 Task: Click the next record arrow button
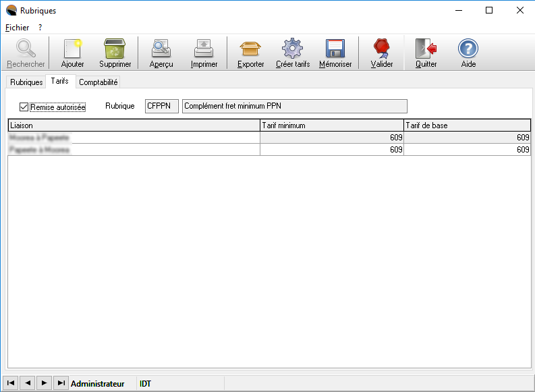44,383
